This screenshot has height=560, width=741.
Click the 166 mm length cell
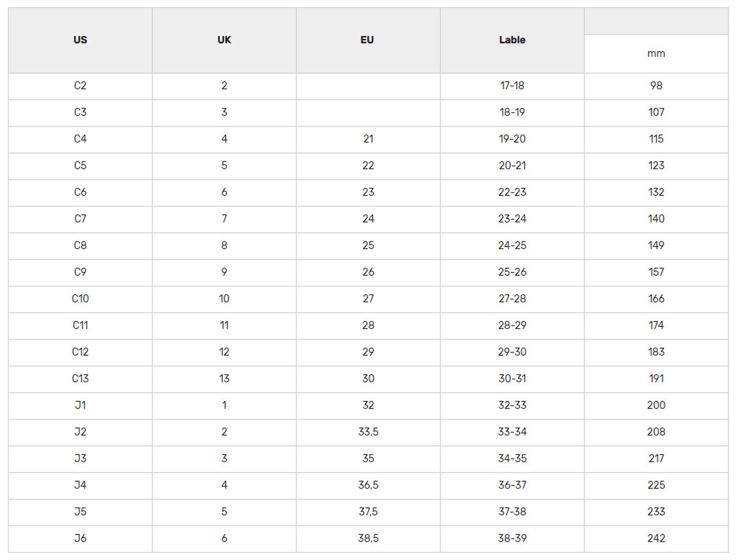(656, 299)
